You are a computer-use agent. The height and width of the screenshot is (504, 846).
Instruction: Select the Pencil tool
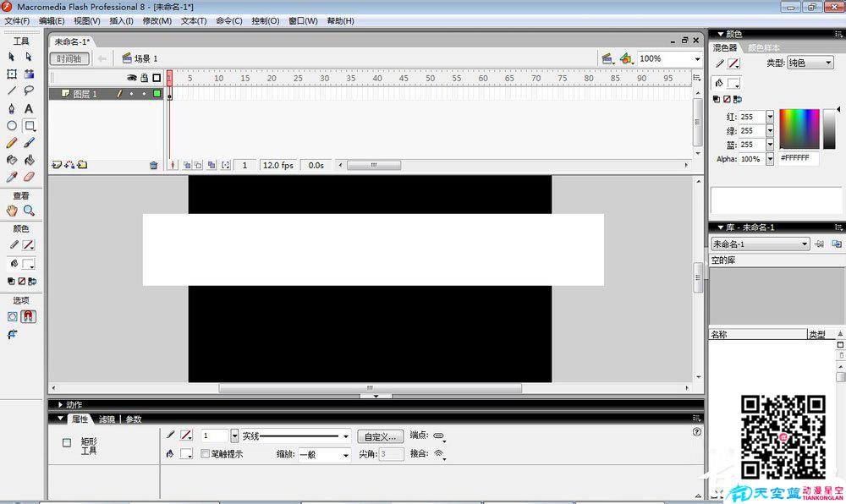tap(11, 143)
